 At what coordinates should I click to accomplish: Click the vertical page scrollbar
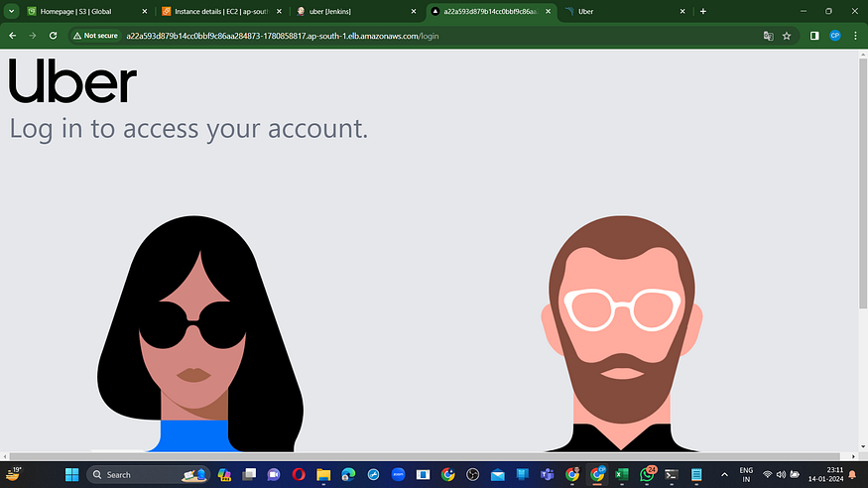point(862,183)
